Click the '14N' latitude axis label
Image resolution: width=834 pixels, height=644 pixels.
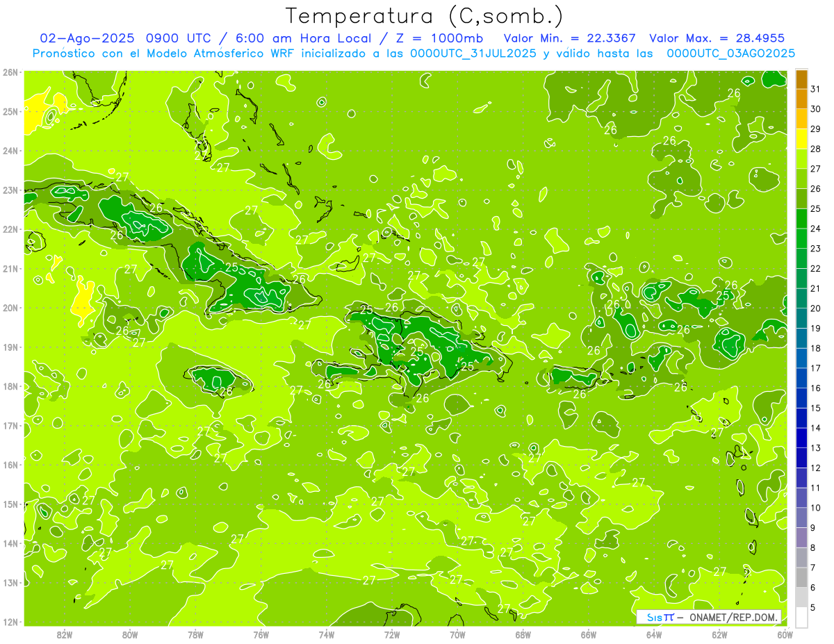point(10,543)
